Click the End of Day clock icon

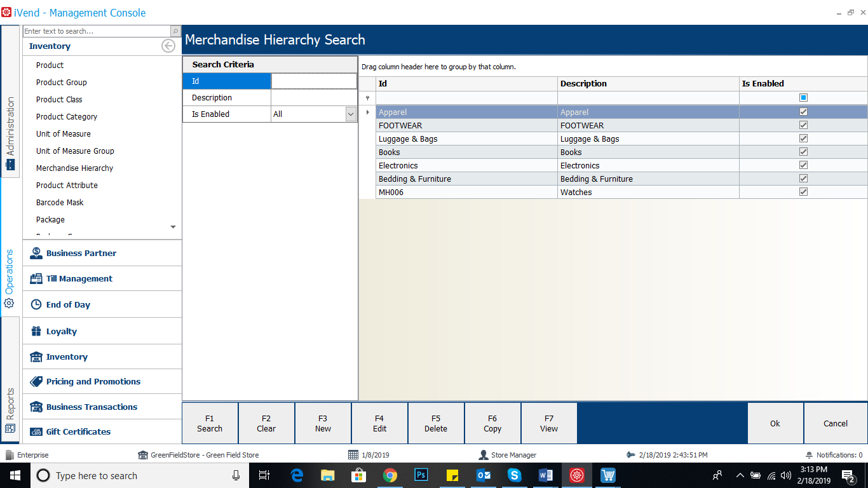click(36, 304)
